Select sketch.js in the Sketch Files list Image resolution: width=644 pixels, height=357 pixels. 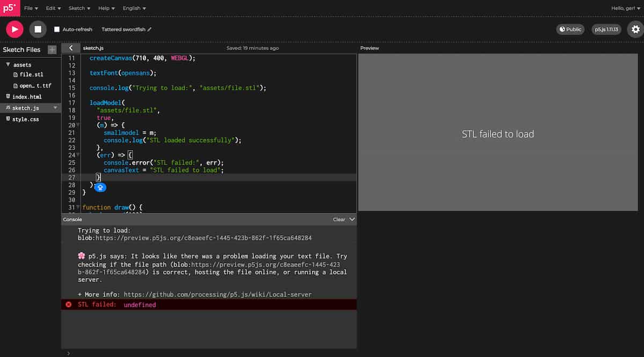pos(25,108)
